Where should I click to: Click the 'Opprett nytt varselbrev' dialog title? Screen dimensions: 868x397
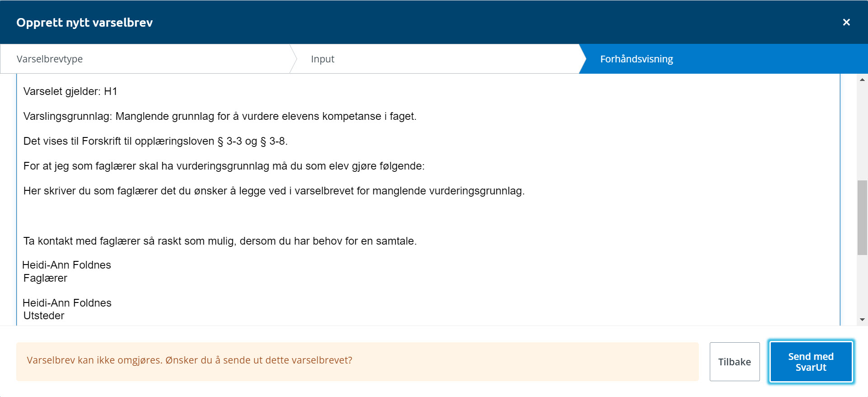(85, 23)
